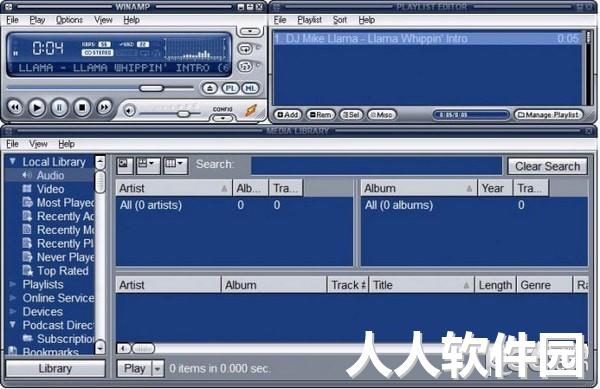The height and width of the screenshot is (389, 600).
Task: Click the first view toggle icon beside Search
Action: [125, 166]
